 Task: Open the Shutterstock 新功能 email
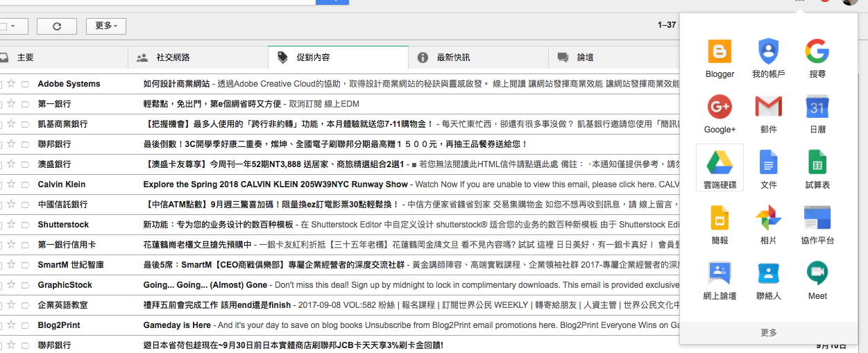[x=340, y=225]
